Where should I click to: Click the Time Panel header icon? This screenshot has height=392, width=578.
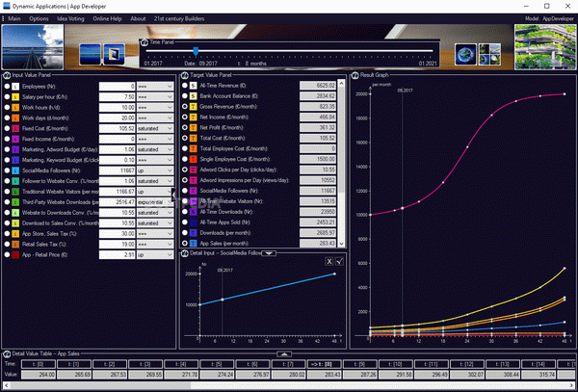[144, 42]
